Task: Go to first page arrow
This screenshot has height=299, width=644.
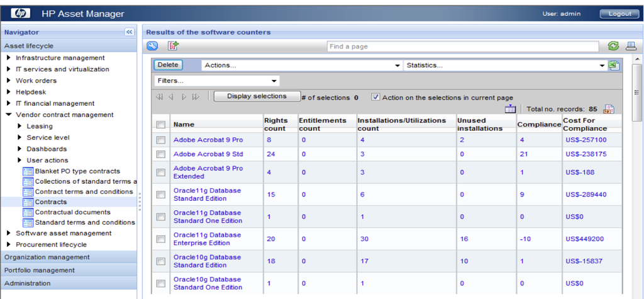Action: (159, 97)
